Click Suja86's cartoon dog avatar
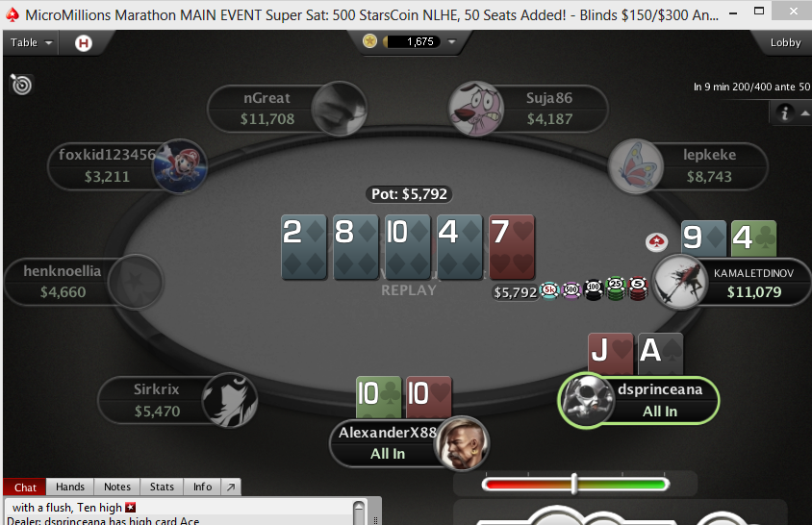Viewport: 812px width, 525px height. 475,109
